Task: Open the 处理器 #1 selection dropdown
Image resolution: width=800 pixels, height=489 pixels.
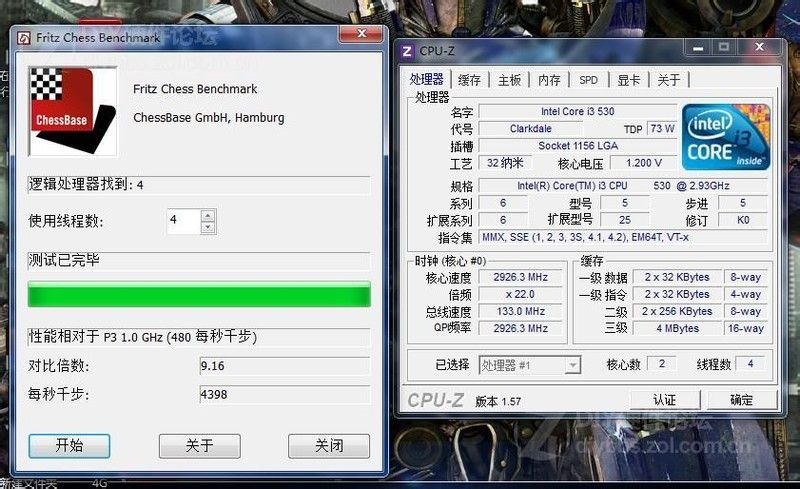Action: 530,365
